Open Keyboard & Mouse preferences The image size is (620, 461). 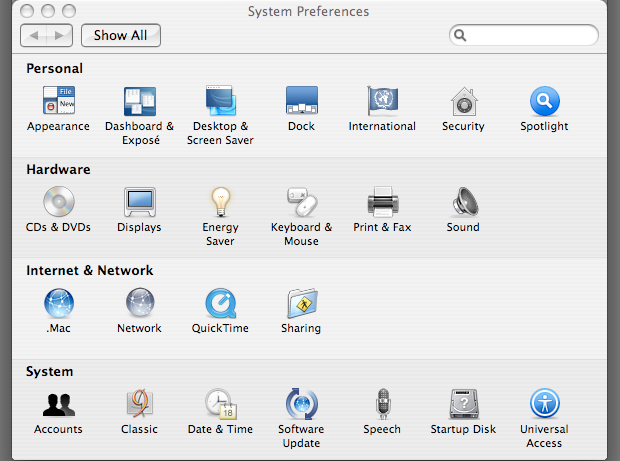pyautogui.click(x=302, y=202)
